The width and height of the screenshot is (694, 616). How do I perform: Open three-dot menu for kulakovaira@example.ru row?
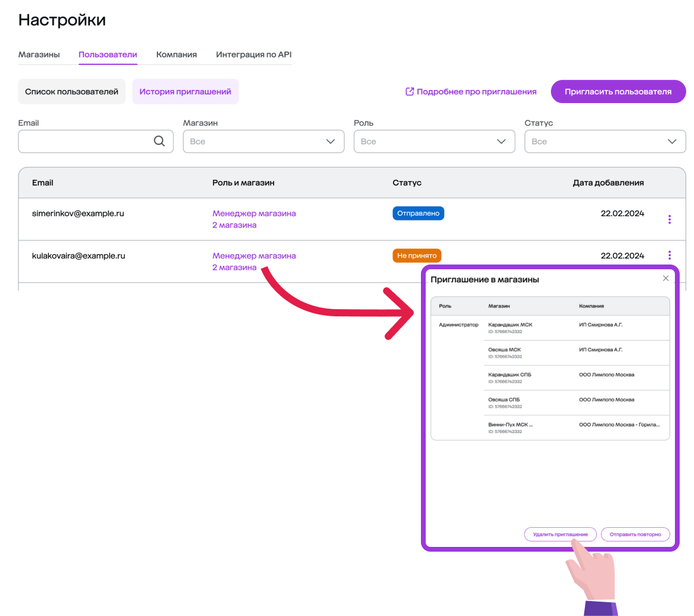coord(670,256)
